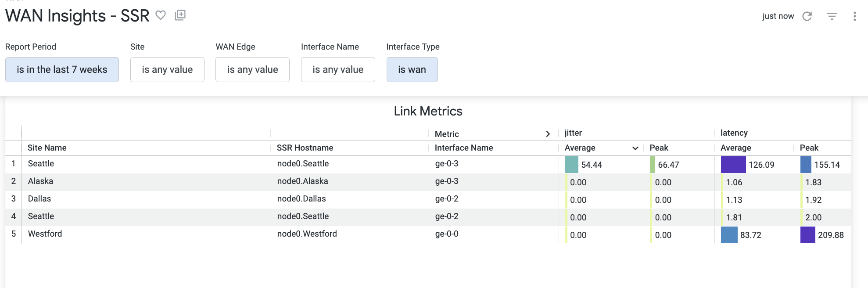Screen dimensions: 868x288
Task: Open the Site filter 'is any value'
Action: (x=167, y=69)
